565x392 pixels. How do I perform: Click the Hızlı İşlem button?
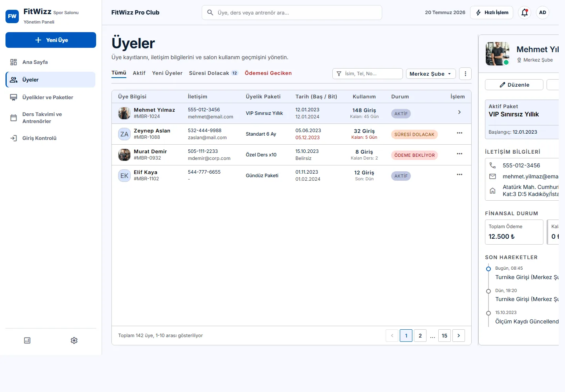(x=492, y=13)
